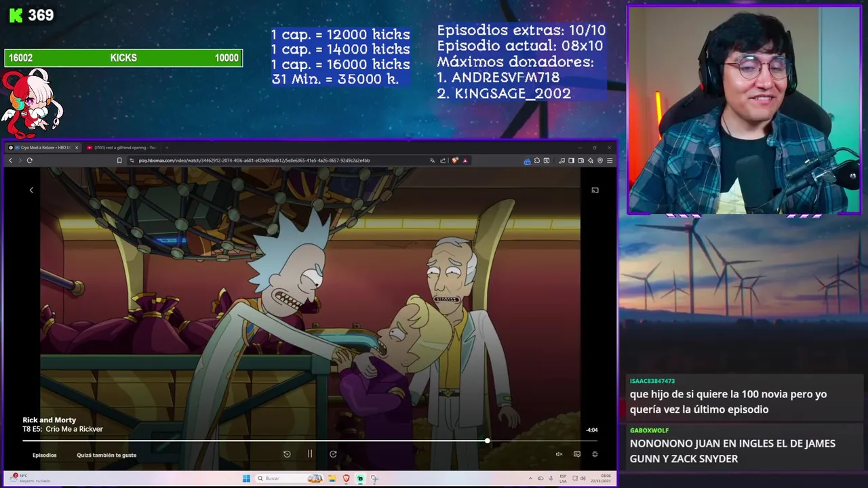868x488 pixels.
Task: Open the Snipping Tool taskbar icon
Action: [374, 479]
